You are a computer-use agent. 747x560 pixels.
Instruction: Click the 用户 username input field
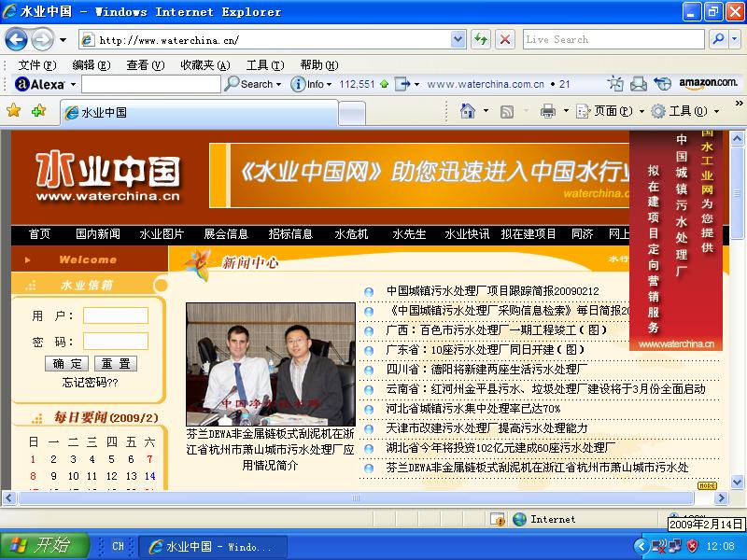tap(117, 316)
